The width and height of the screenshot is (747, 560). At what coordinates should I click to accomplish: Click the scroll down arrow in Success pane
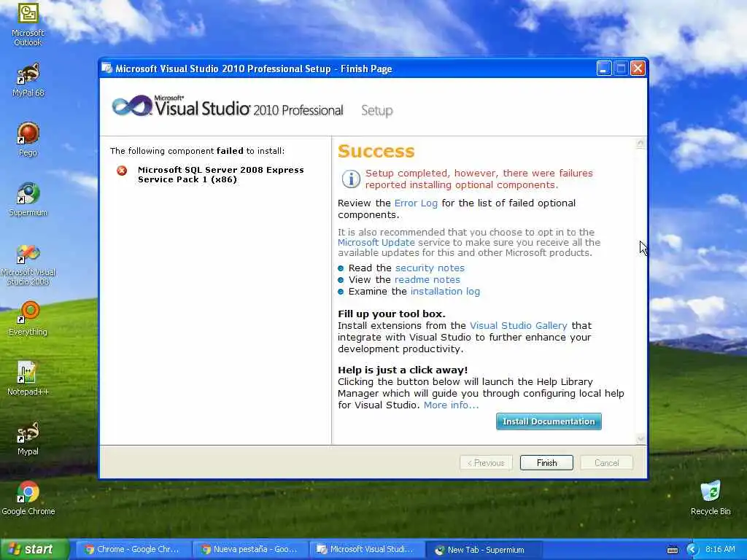pos(640,438)
